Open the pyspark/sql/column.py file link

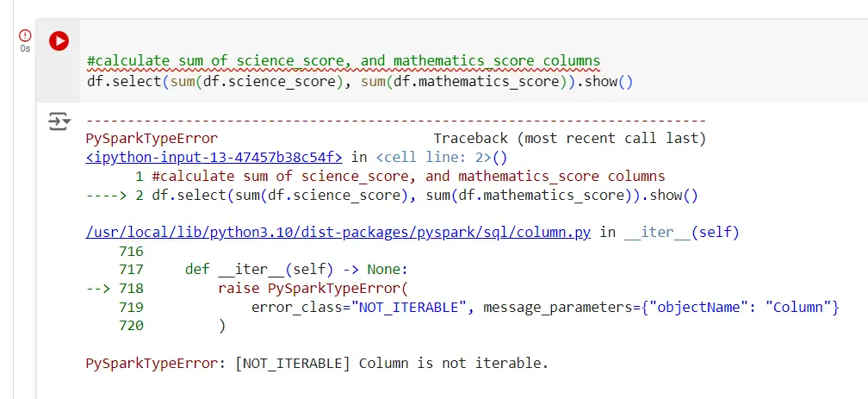point(338,232)
